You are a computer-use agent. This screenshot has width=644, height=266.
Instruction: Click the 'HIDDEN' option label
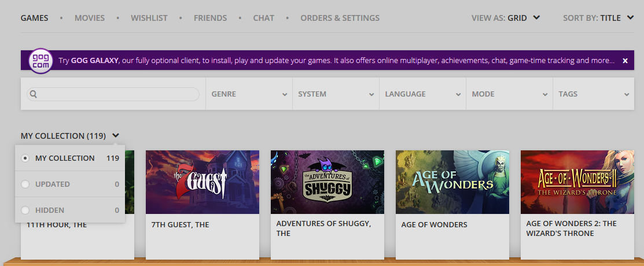pyautogui.click(x=50, y=210)
